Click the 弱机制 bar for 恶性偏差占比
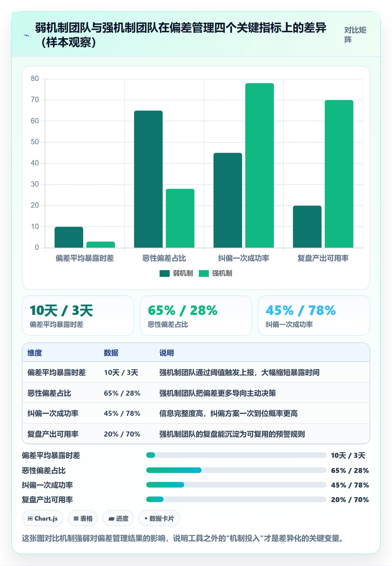 coord(148,179)
